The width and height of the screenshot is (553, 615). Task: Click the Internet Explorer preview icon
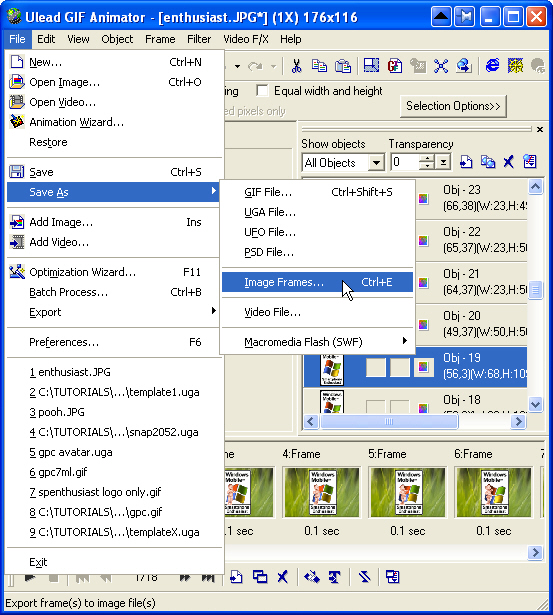[492, 65]
